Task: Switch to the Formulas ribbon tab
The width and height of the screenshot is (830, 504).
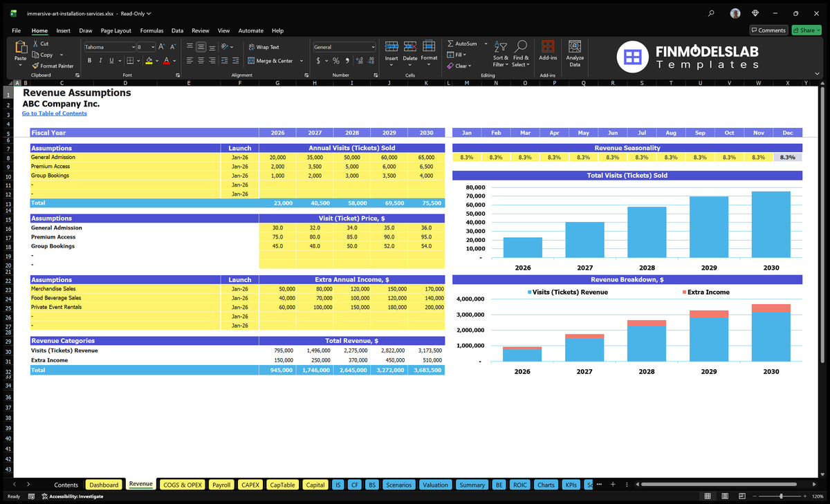Action: [151, 30]
